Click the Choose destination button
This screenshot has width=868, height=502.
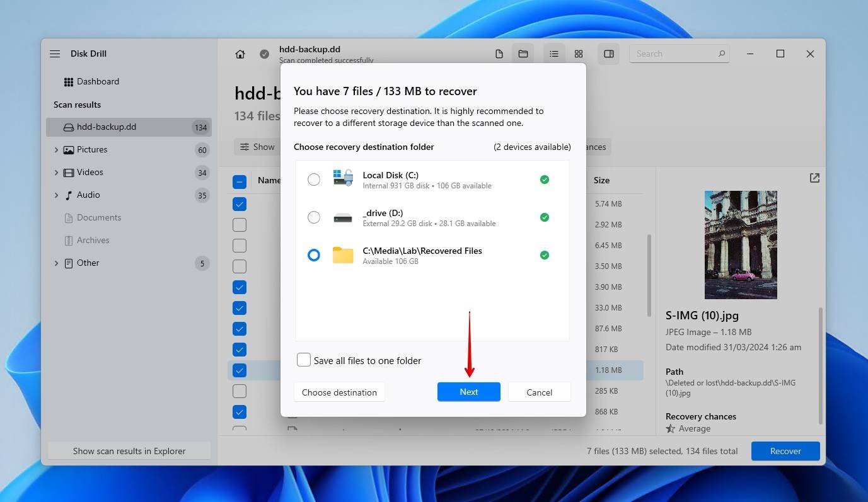[x=339, y=392]
